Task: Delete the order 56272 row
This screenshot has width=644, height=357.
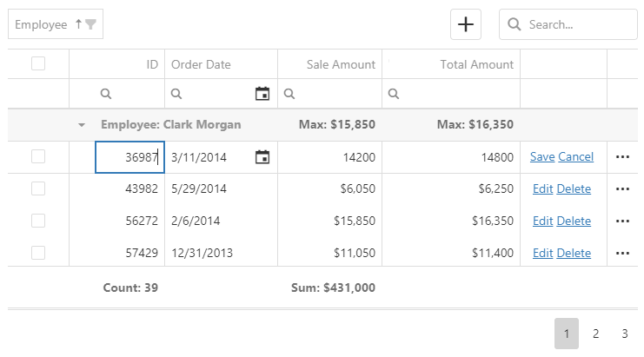Action: tap(574, 221)
